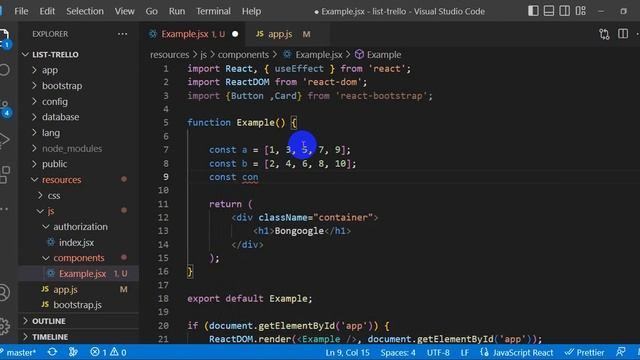Click the open changes icon in editor toolbar
This screenshot has width=640, height=360.
coord(604,34)
